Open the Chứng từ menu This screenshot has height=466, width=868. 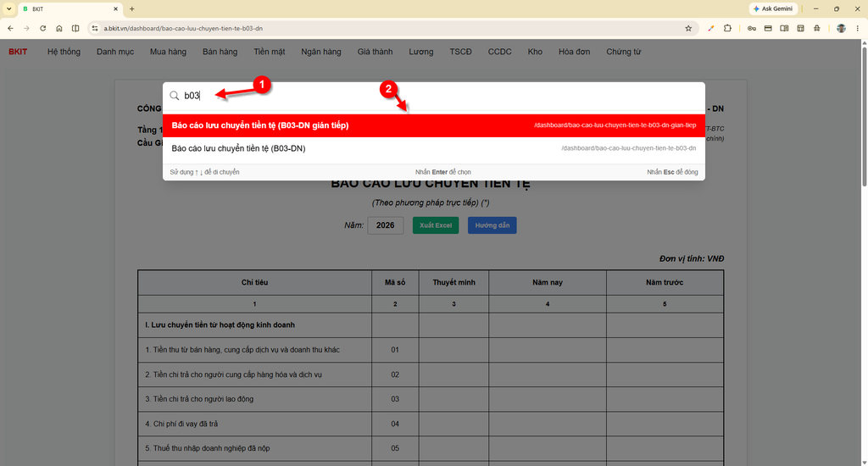623,52
